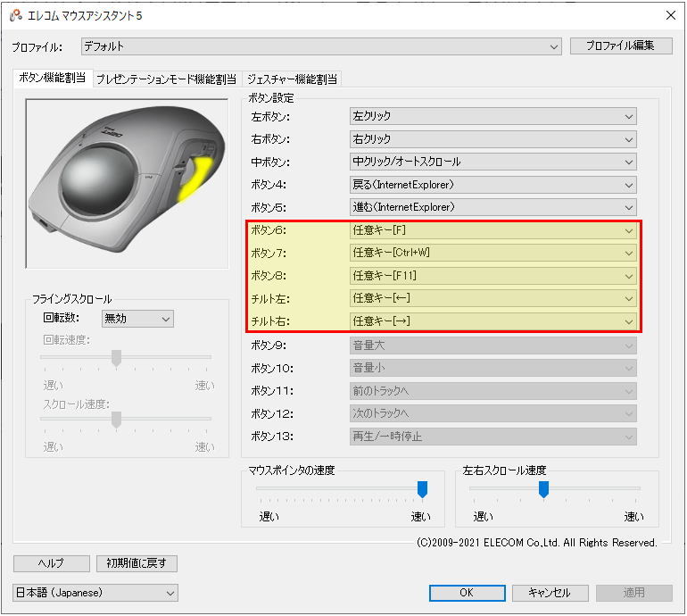Switch to プレゼンテーションモード機能割当 tab

[x=166, y=79]
